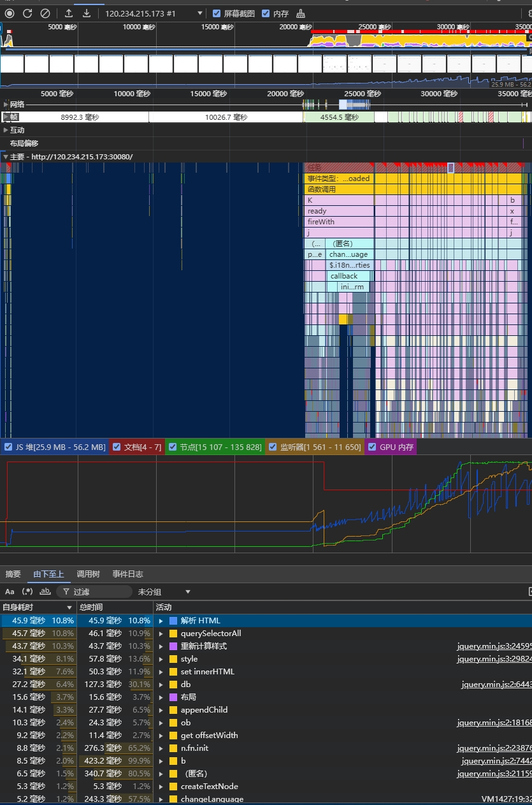Open the 未分组 grouping dropdown
The width and height of the screenshot is (532, 805).
click(164, 592)
